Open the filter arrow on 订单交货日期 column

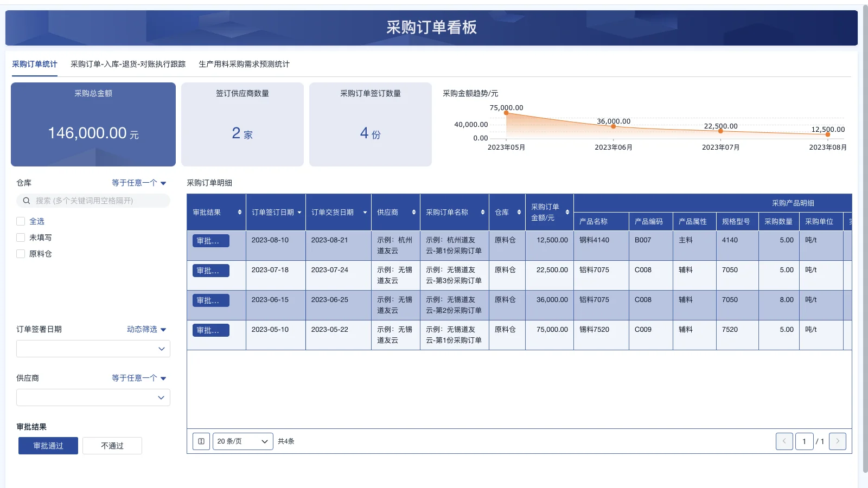coord(365,213)
